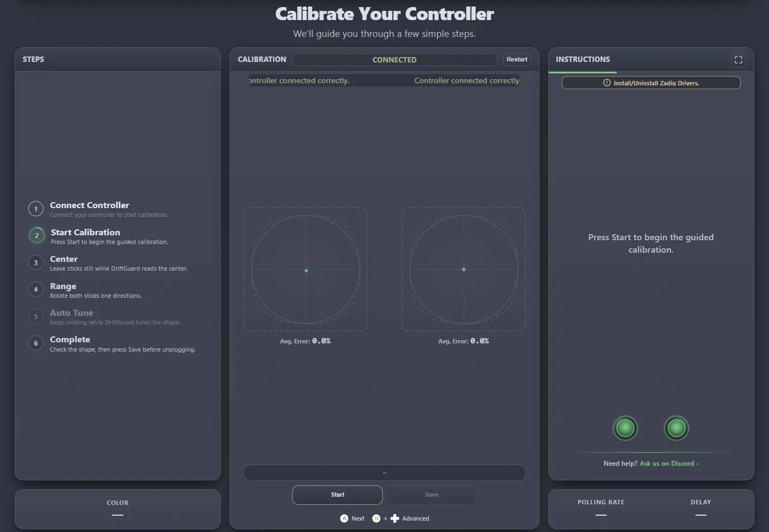Click 'Check the shape, then press Save' text
The width and height of the screenshot is (769, 532).
click(x=122, y=349)
